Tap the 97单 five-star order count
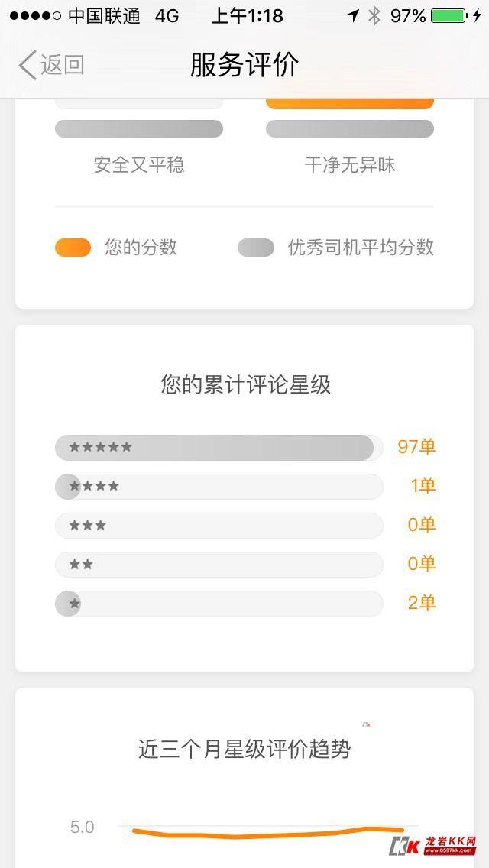Image resolution: width=489 pixels, height=868 pixels. click(x=416, y=448)
